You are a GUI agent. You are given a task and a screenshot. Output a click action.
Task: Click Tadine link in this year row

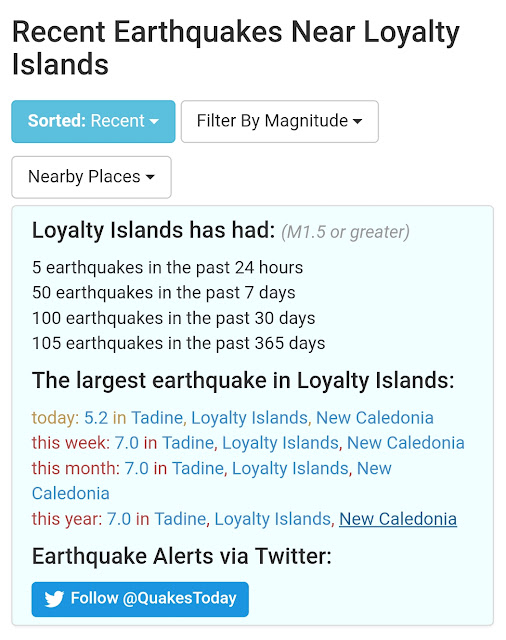180,519
